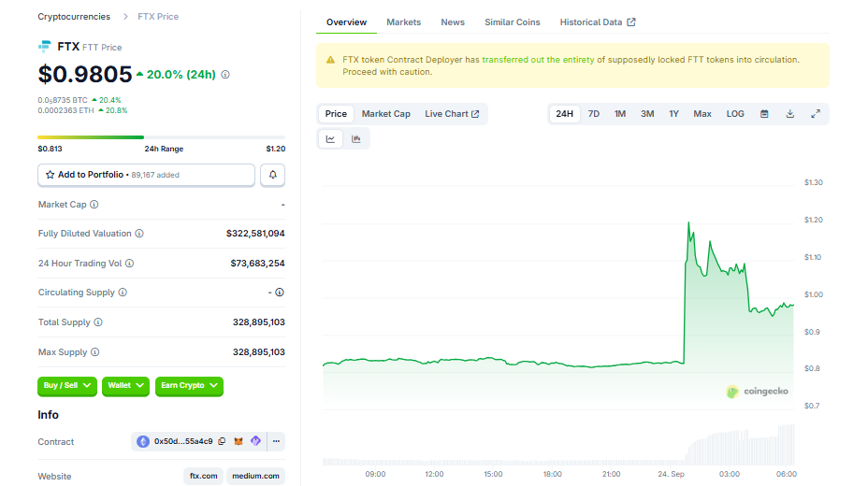Switch to candlestick chart view icon
This screenshot has height=486, width=868.
pyautogui.click(x=356, y=138)
